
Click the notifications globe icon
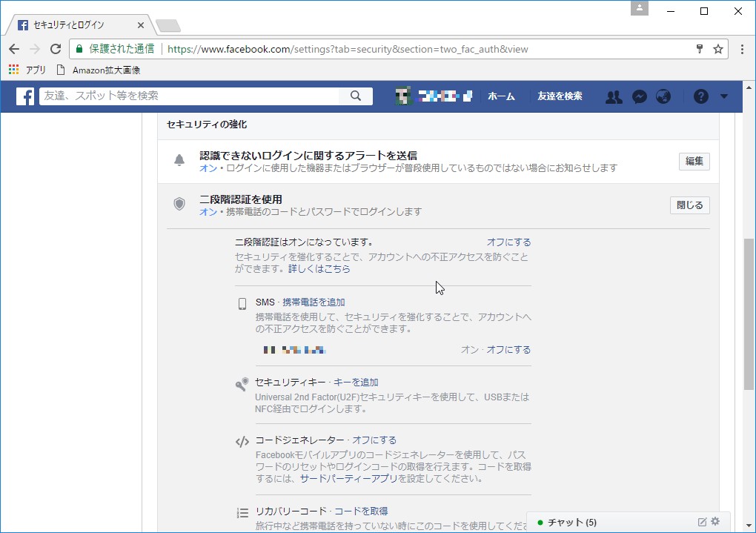coord(663,96)
